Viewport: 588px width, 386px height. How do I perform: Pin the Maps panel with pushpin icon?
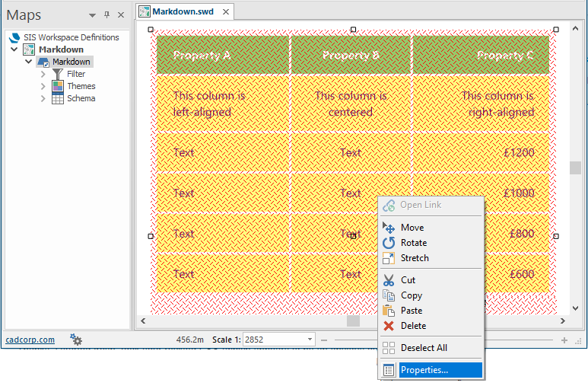click(106, 14)
